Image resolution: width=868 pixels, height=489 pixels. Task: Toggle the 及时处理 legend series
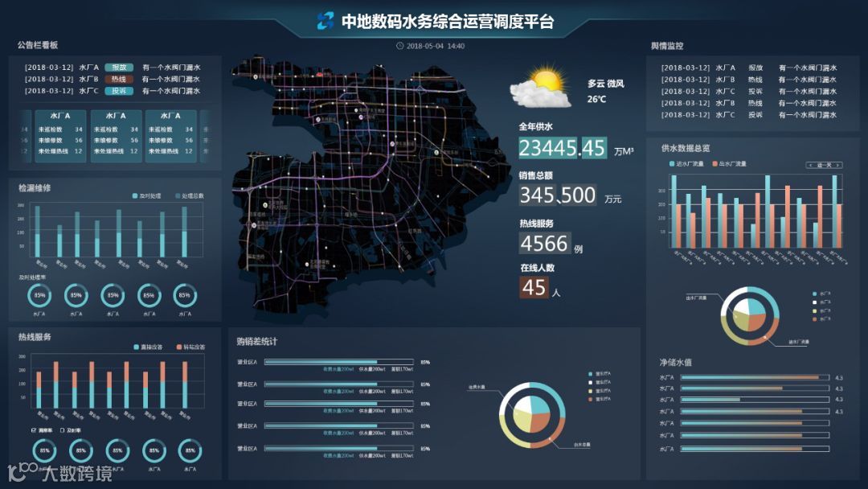pyautogui.click(x=147, y=196)
